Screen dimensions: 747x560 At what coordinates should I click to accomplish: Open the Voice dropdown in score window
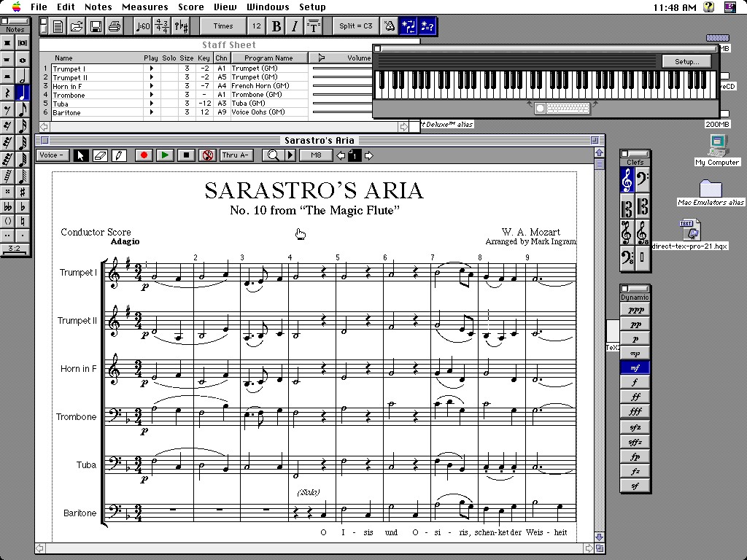(53, 155)
